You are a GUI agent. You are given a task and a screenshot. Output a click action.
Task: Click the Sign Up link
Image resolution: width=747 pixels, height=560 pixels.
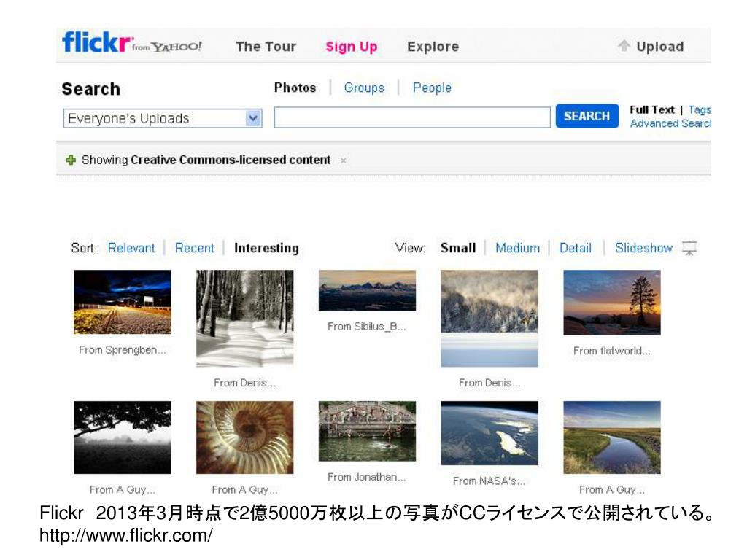(352, 47)
